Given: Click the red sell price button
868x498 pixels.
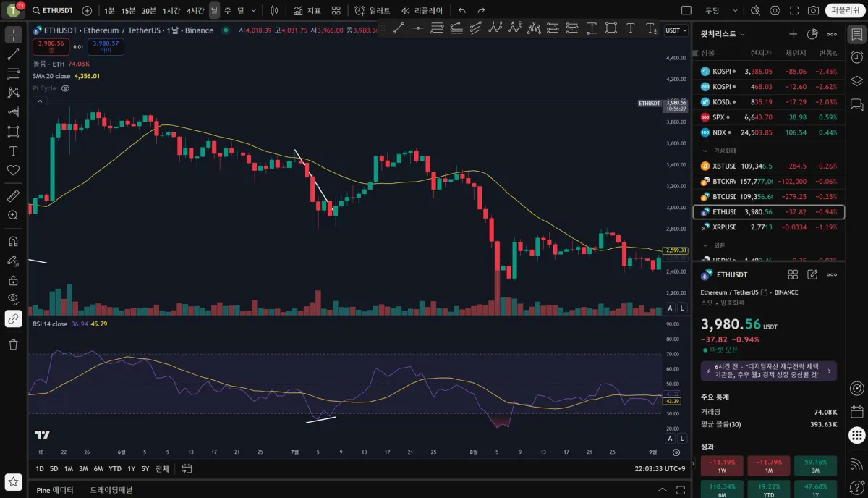Looking at the screenshot, I should 50,46.
